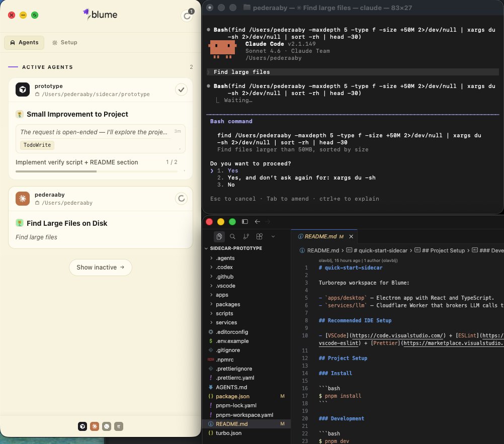Click the forward navigation arrow in VS Code

[268, 222]
